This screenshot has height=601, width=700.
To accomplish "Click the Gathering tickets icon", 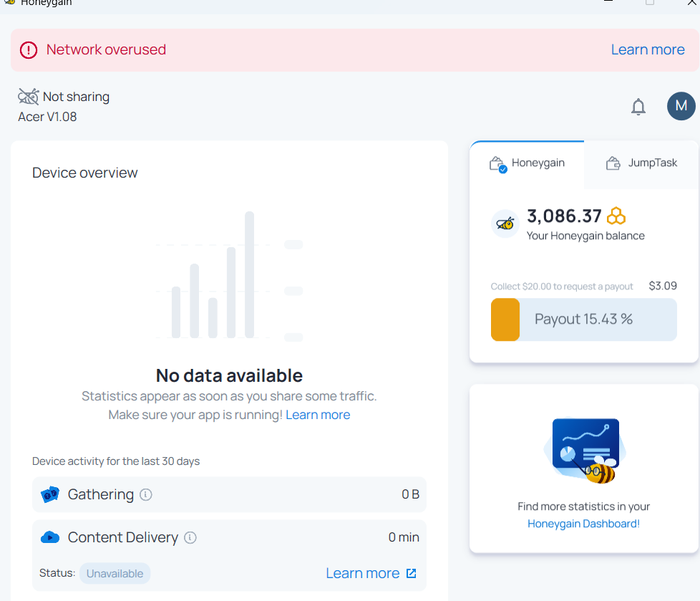I will tap(50, 494).
